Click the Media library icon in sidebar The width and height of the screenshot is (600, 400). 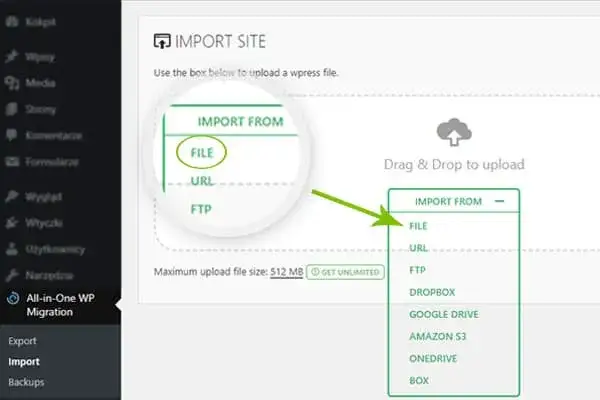pyautogui.click(x=12, y=83)
